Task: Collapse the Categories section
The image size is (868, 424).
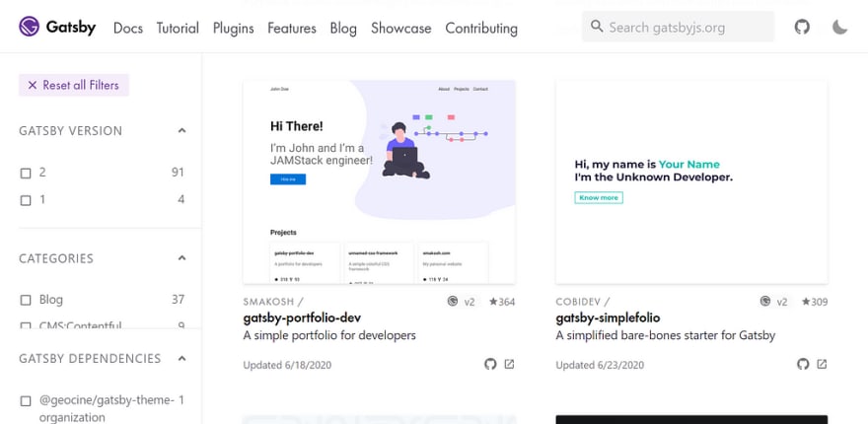Action: pos(182,258)
